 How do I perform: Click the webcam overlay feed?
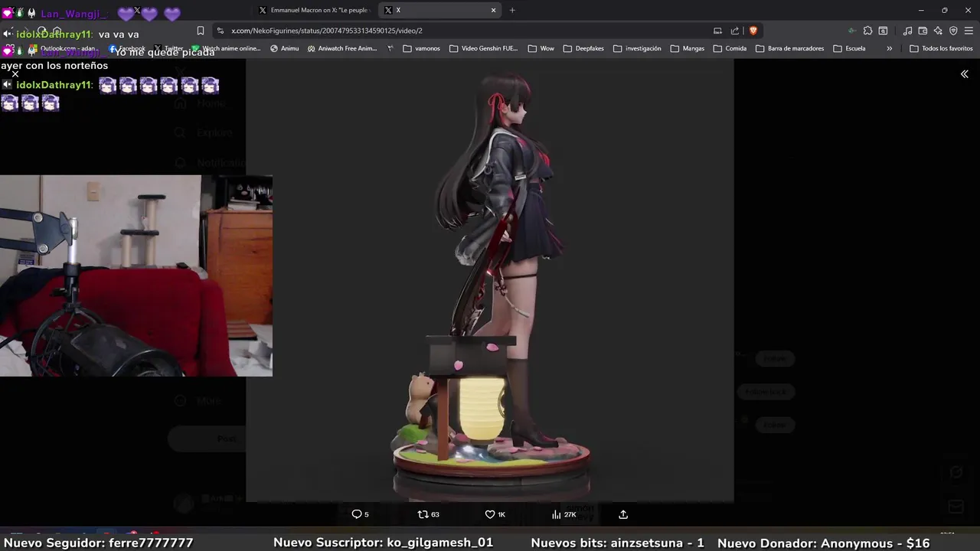tap(136, 275)
